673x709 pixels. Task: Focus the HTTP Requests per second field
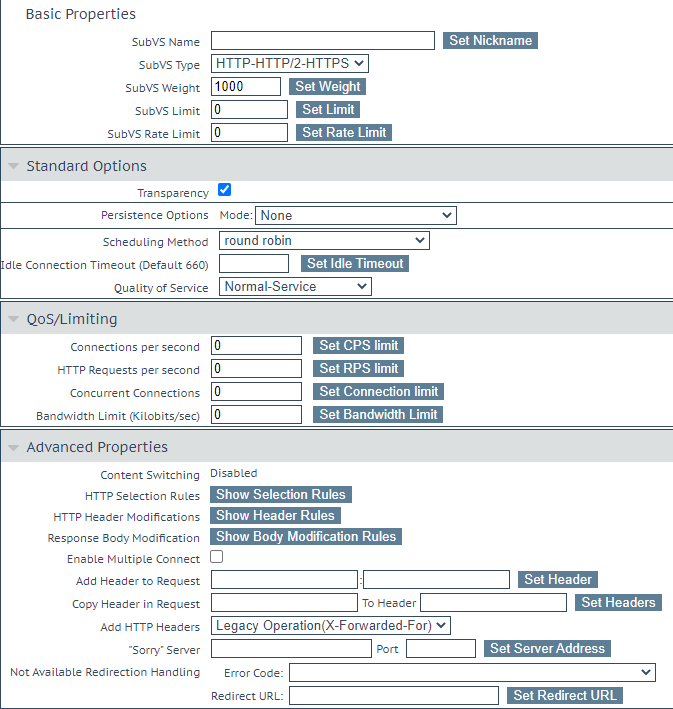(x=256, y=369)
